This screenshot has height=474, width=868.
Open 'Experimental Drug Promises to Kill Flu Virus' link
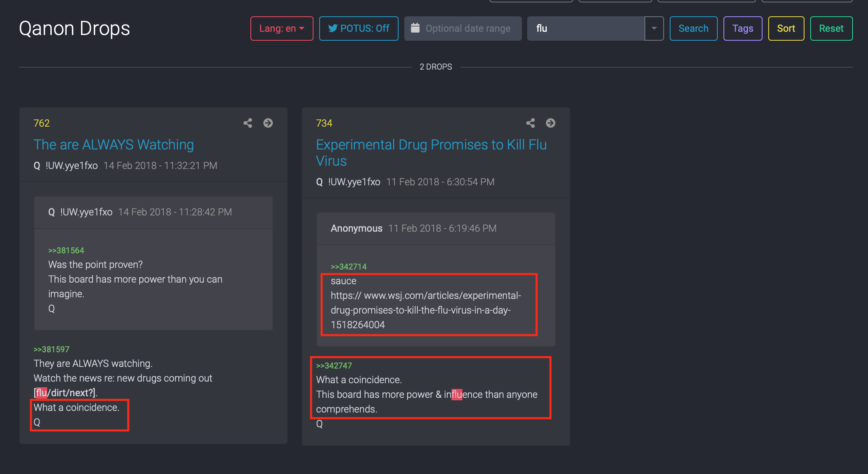[x=432, y=153]
